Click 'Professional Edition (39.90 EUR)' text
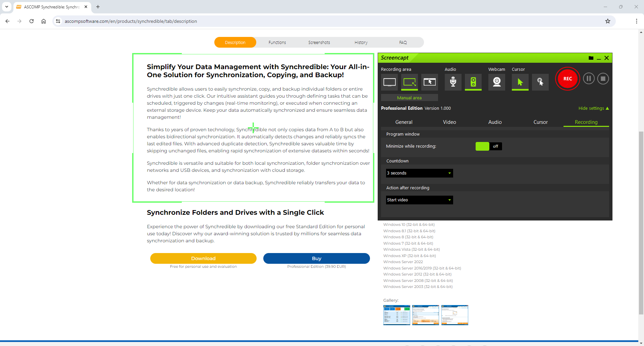Screen dimensions: 644x346 coord(317,266)
